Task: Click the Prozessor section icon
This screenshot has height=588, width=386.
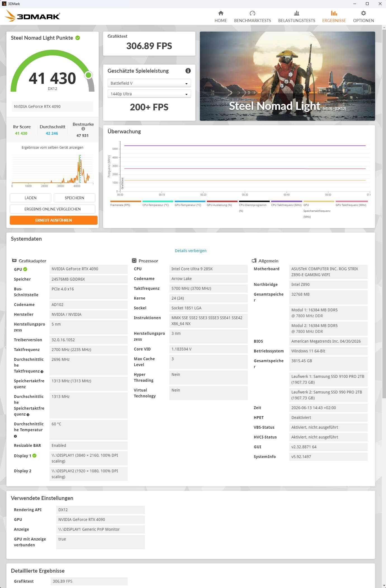Action: pos(134,261)
